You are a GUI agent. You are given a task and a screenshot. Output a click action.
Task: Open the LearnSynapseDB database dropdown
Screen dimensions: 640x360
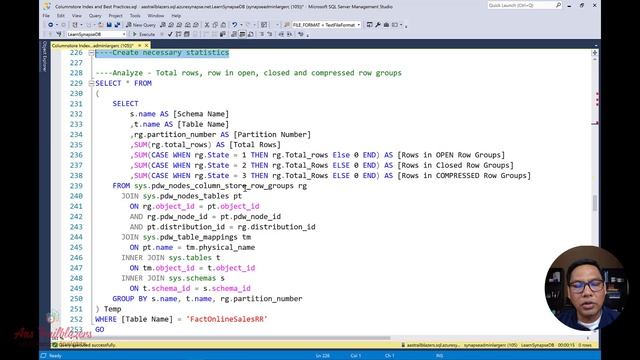(x=124, y=34)
